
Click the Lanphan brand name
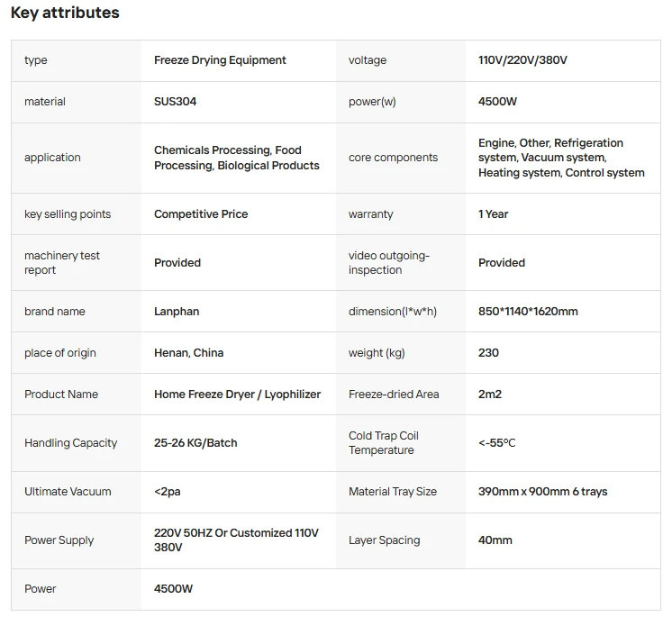(177, 312)
